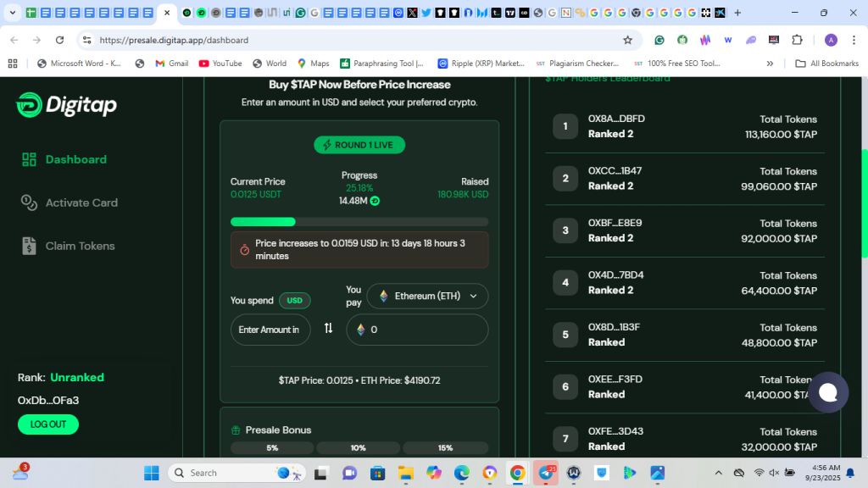Expand the Ethereum (ETH) payment dropdown
The width and height of the screenshot is (868, 488).
pos(427,296)
